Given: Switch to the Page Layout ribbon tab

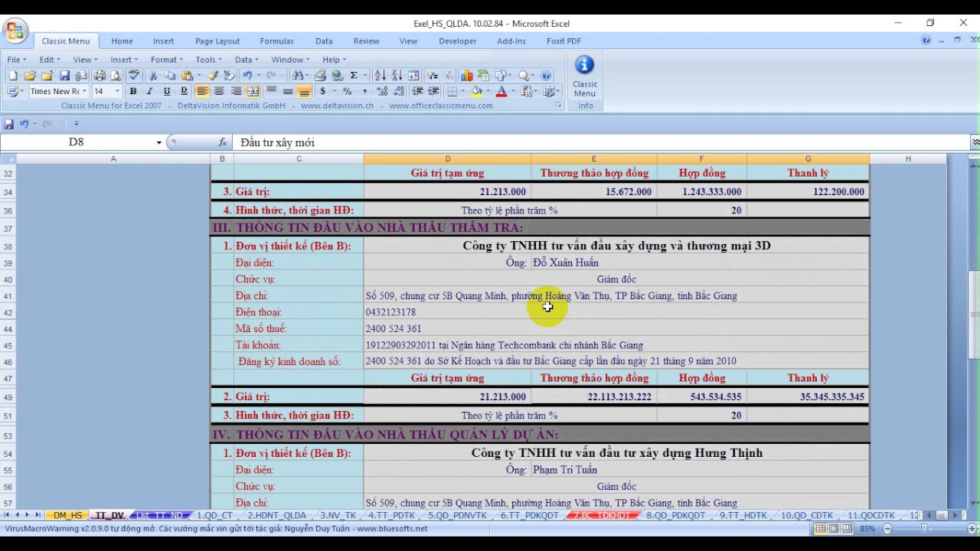Looking at the screenshot, I should click(x=217, y=41).
